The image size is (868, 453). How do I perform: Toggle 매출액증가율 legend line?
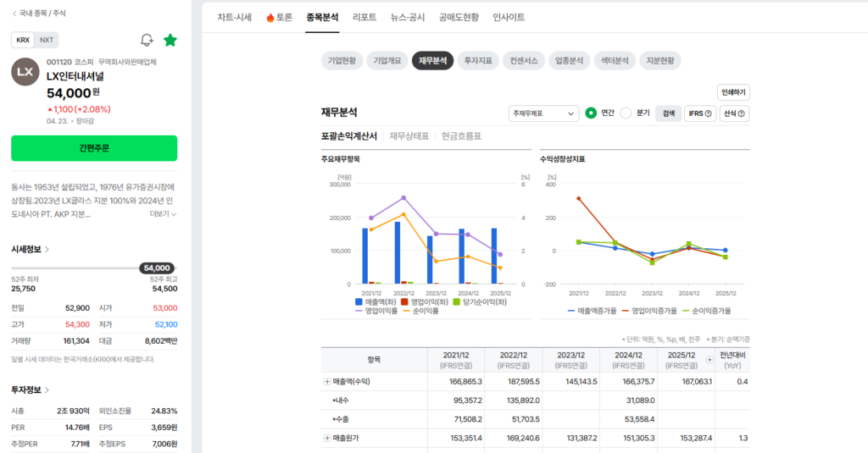click(592, 311)
